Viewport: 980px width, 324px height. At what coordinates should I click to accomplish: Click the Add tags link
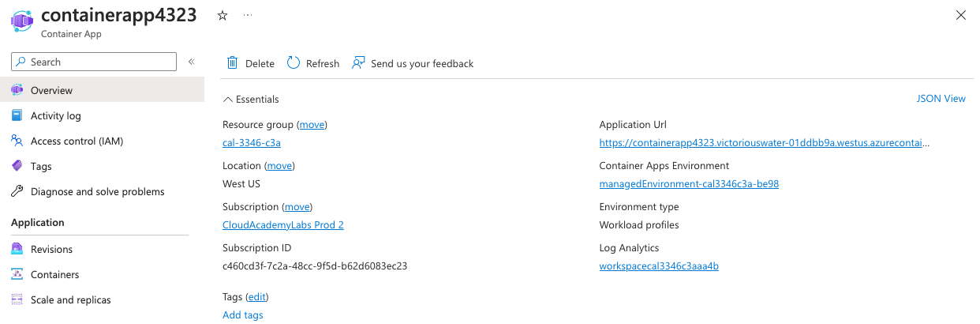[x=243, y=315]
